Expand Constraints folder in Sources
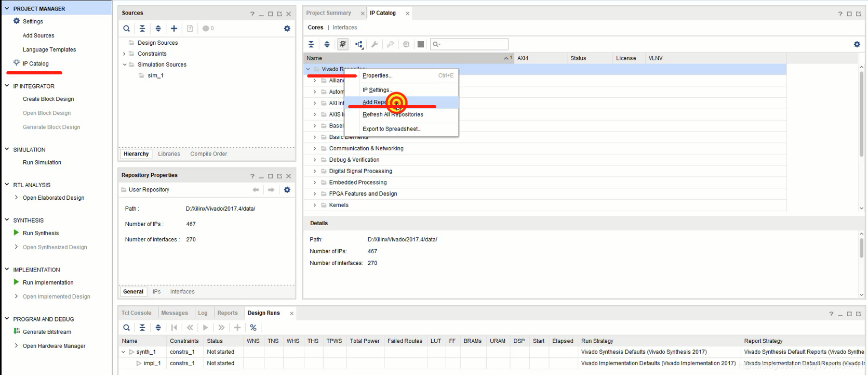868x375 pixels. point(124,54)
